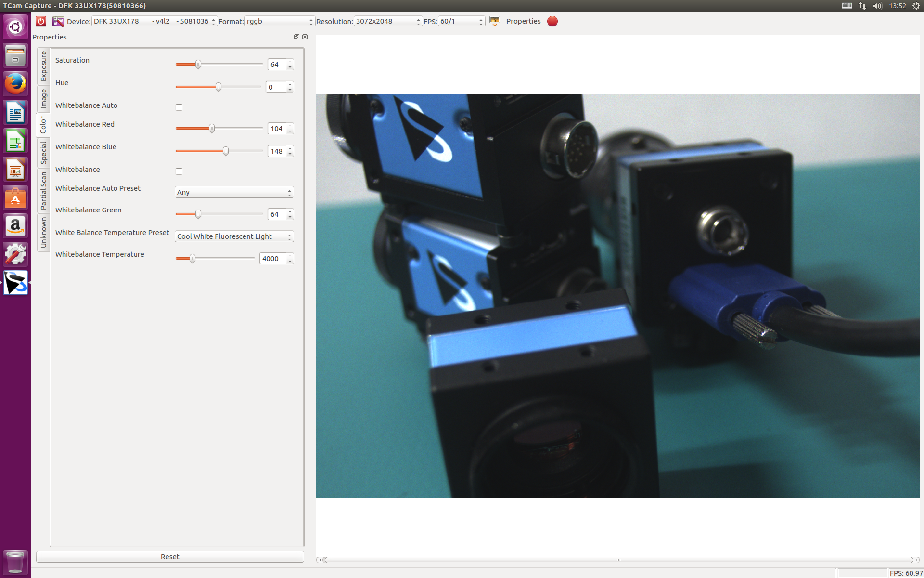Open the Device dropdown
This screenshot has width=924, height=578.
[x=154, y=21]
